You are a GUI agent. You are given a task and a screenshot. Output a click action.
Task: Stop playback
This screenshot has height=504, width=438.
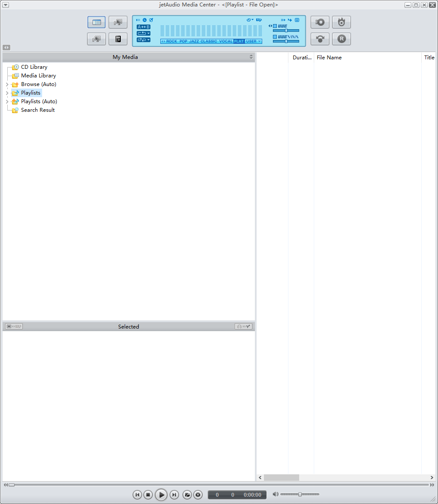pyautogui.click(x=148, y=495)
